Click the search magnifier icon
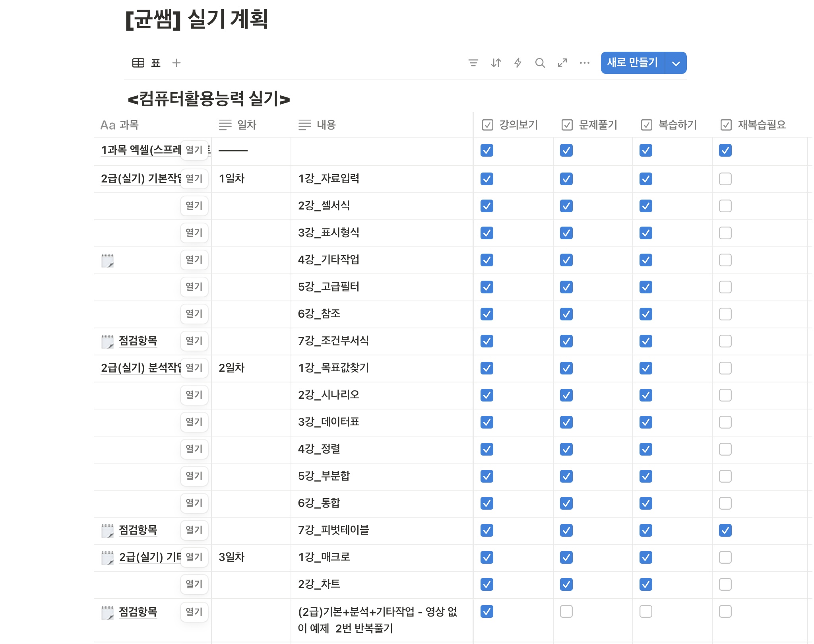814x644 pixels. pyautogui.click(x=540, y=63)
